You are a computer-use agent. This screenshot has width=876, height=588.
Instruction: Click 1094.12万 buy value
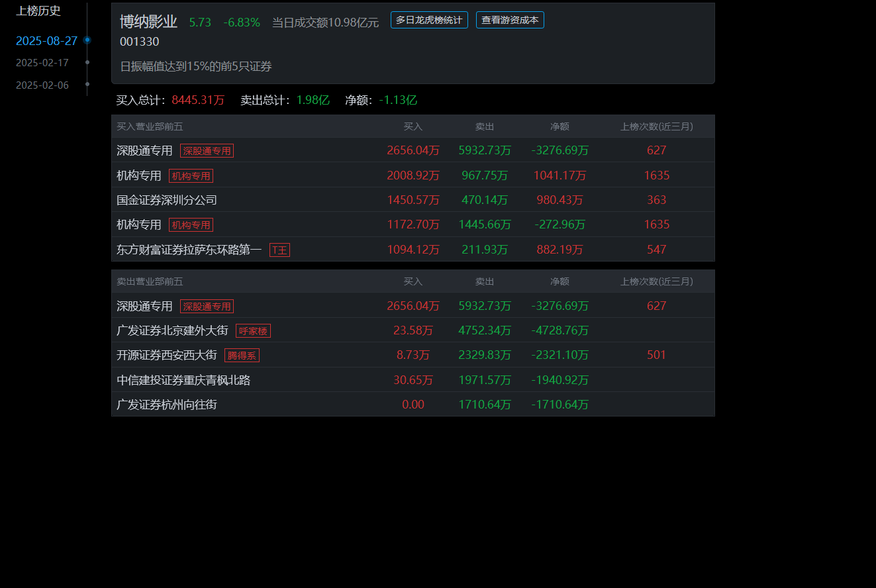(413, 250)
